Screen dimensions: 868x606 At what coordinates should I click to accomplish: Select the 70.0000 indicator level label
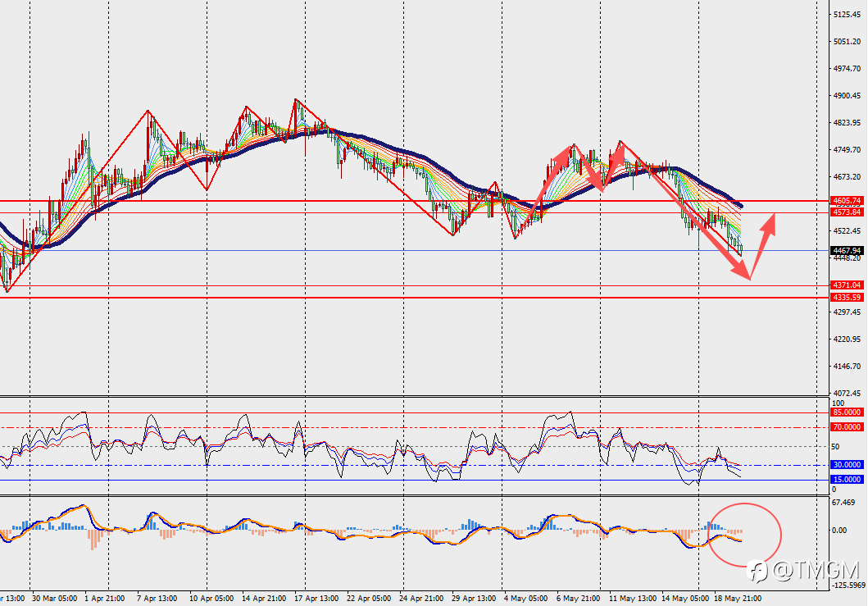click(x=847, y=427)
